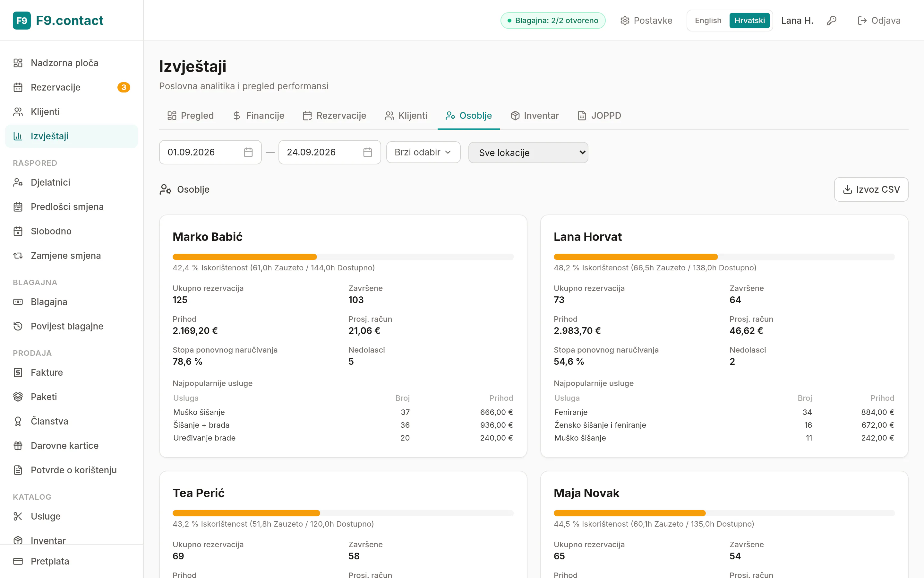924x578 pixels.
Task: Click Tea Perić's utilization progress bar
Action: pyautogui.click(x=343, y=513)
